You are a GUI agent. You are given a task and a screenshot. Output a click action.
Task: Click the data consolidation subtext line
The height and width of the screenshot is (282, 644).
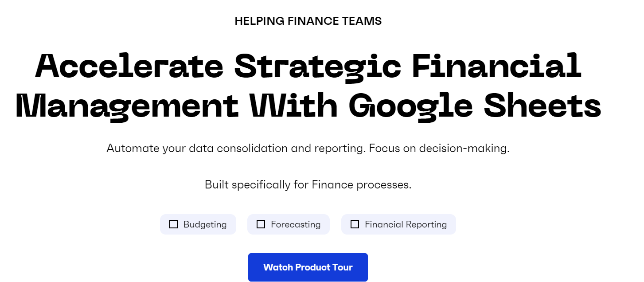click(x=308, y=148)
